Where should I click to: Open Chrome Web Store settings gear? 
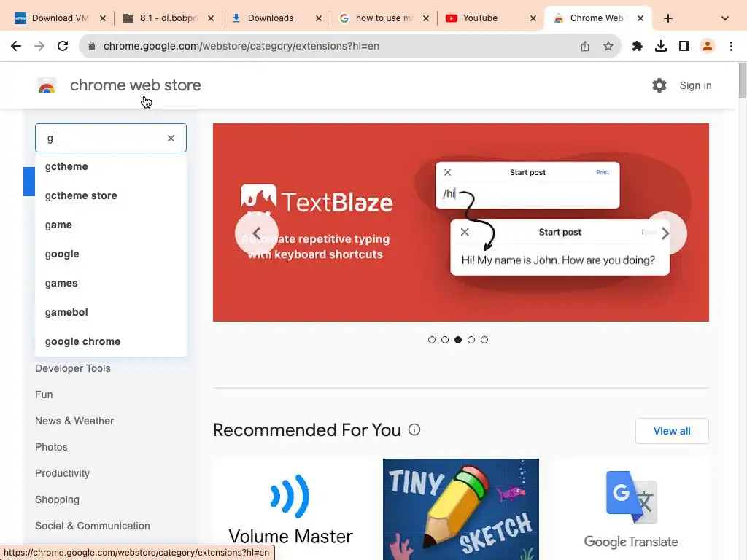(659, 85)
